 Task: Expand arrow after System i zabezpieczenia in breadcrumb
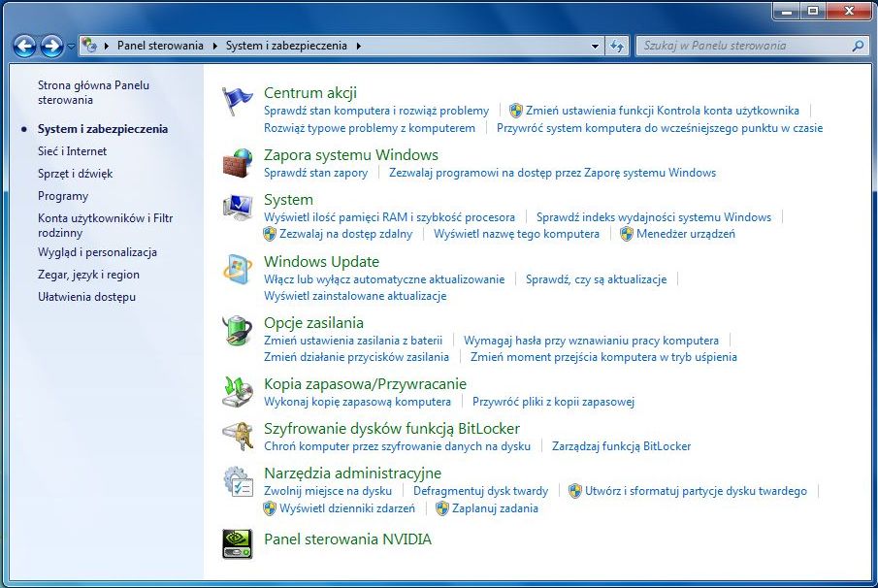(358, 46)
